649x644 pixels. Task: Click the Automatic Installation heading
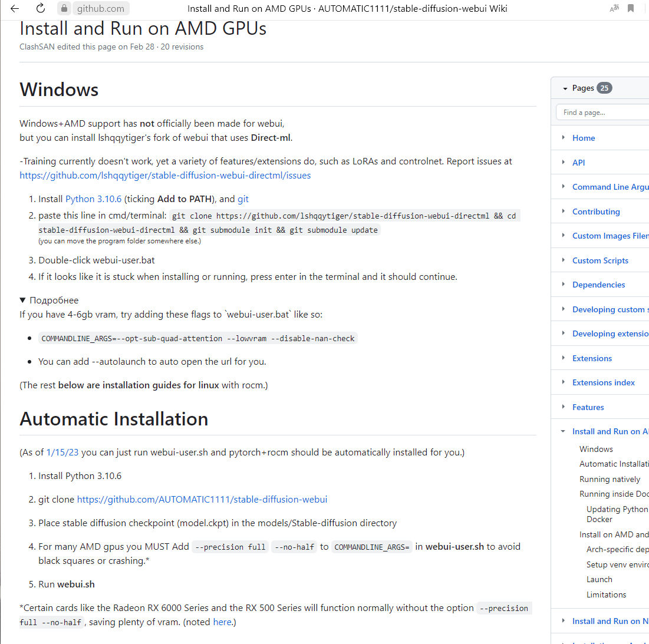tap(114, 418)
